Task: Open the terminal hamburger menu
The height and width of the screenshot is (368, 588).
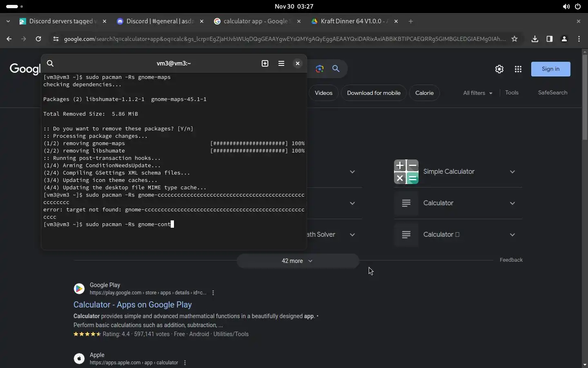Action: click(x=281, y=63)
